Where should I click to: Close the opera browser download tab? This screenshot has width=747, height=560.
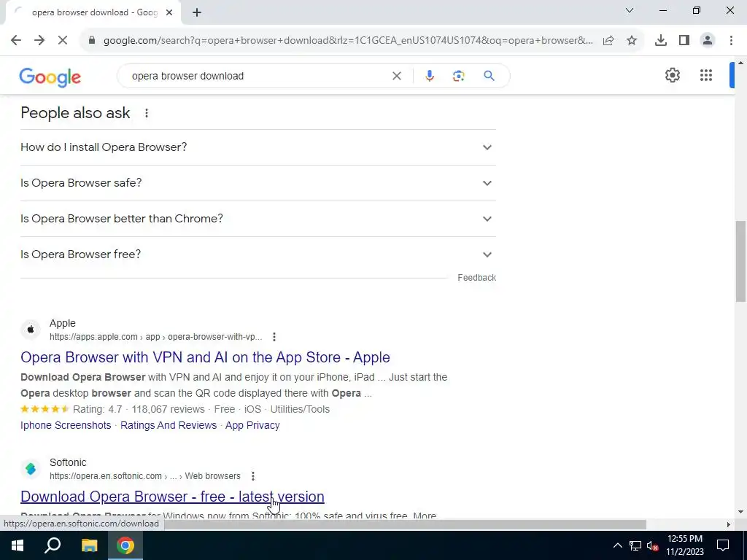pos(169,12)
